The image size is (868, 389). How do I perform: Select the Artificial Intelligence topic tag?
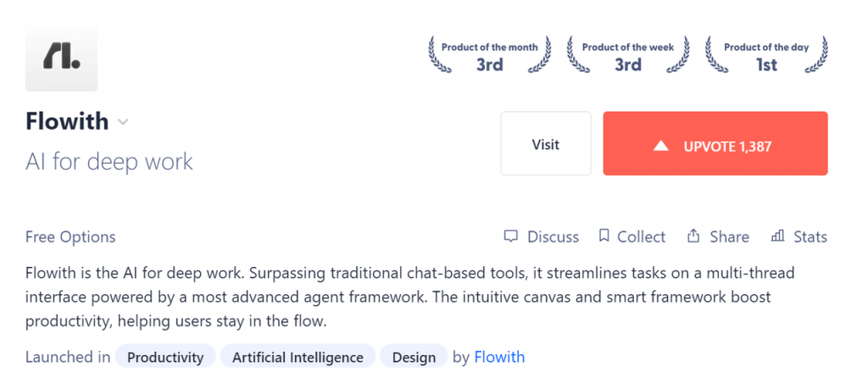pyautogui.click(x=298, y=357)
